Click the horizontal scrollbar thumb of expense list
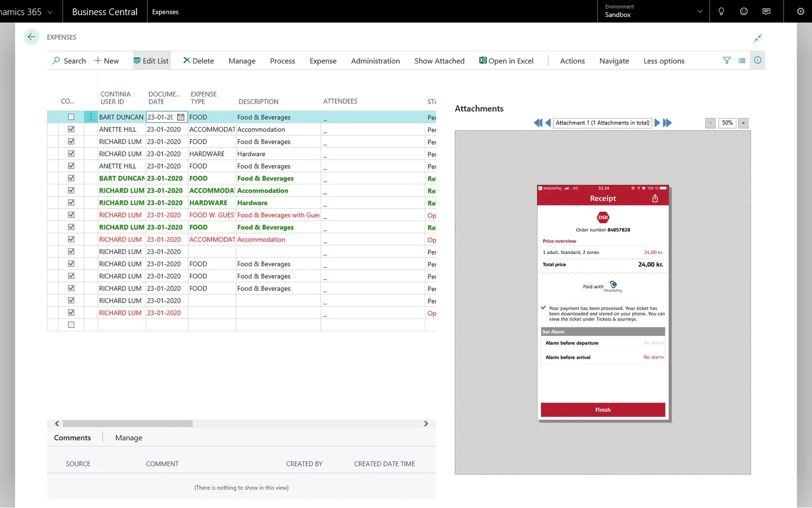The width and height of the screenshot is (812, 508). pyautogui.click(x=128, y=424)
